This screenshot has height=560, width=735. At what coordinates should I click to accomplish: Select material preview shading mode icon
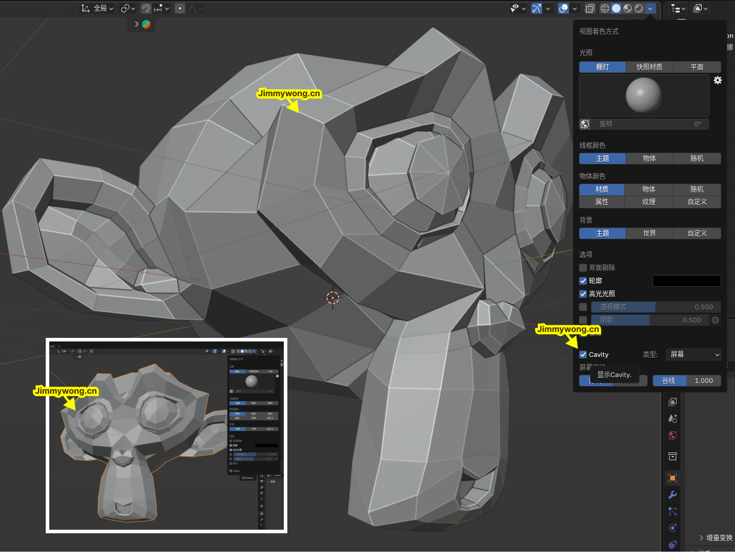coord(628,8)
